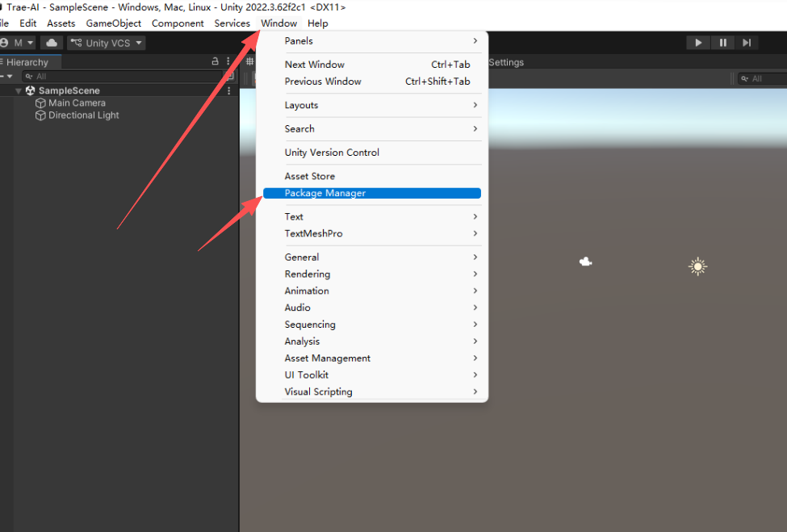Expand the Analysis submenu
The height and width of the screenshot is (532, 787).
tap(372, 341)
